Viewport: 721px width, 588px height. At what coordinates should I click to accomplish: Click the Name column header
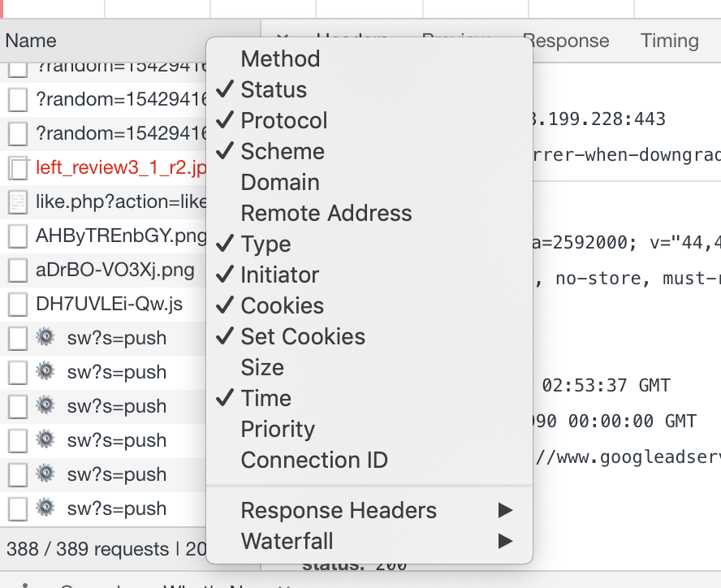pyautogui.click(x=32, y=41)
